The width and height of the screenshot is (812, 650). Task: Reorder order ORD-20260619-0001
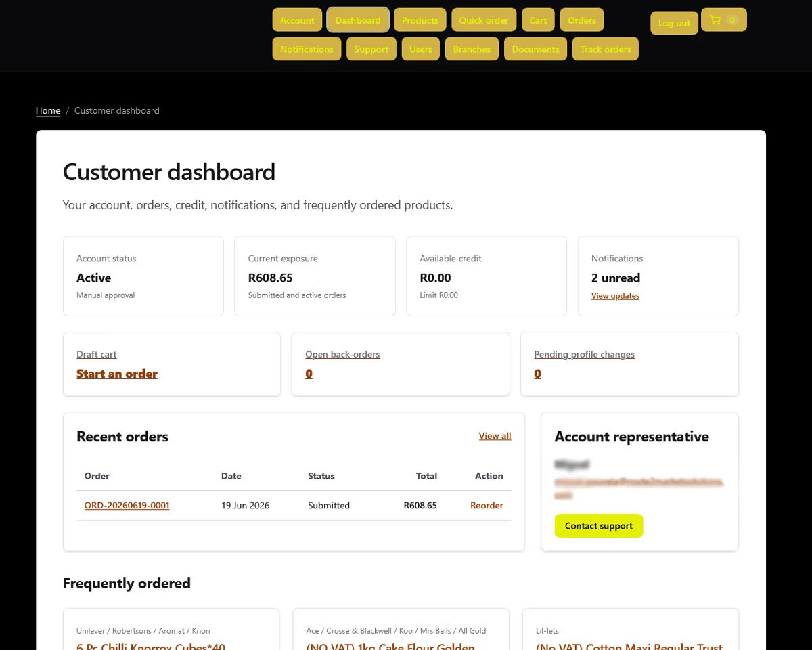[x=487, y=506]
